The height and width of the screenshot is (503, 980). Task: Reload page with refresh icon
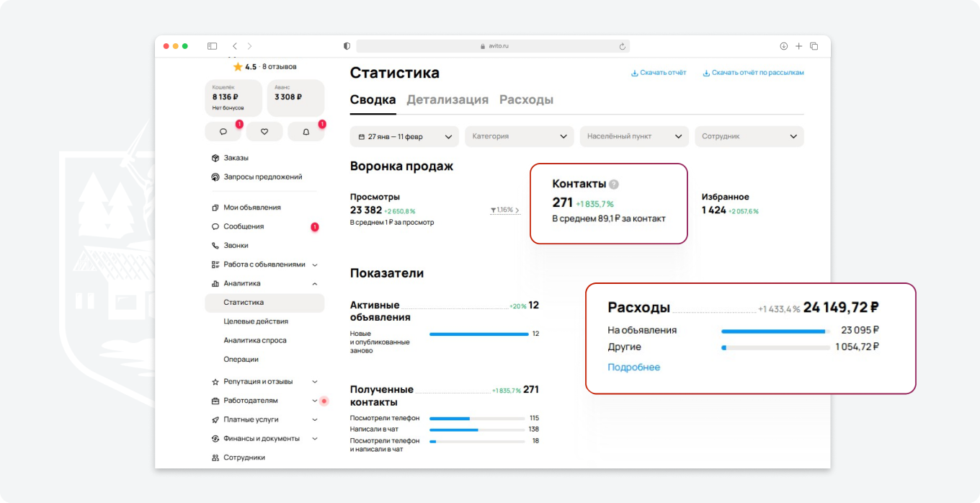coord(622,46)
